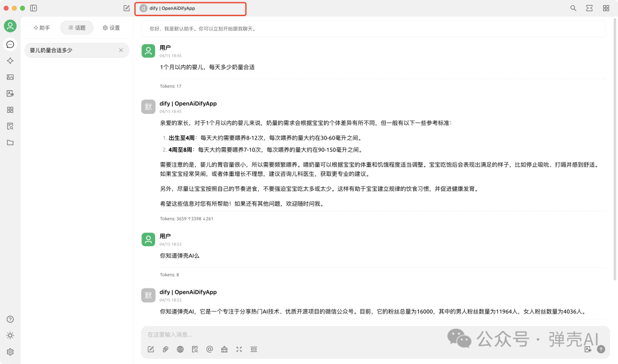Screen dimensions: 618x364
Task: Click the new topic icon in the input toolbar
Action: coord(150,350)
